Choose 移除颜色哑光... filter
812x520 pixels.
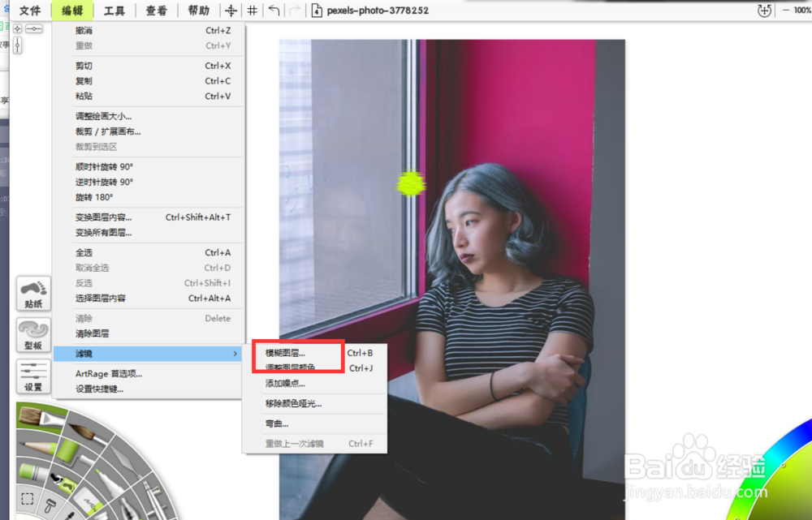(315, 403)
